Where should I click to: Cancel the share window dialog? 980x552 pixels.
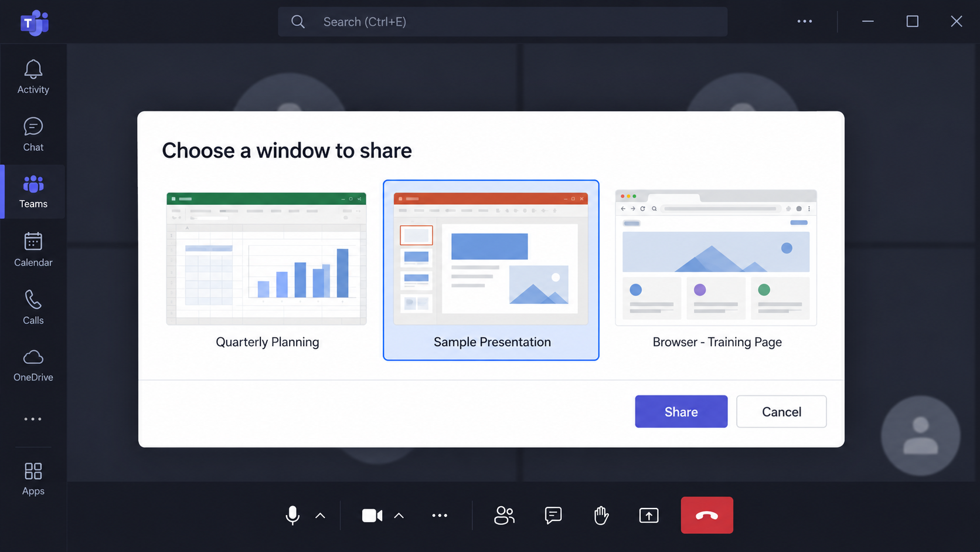[x=781, y=411]
